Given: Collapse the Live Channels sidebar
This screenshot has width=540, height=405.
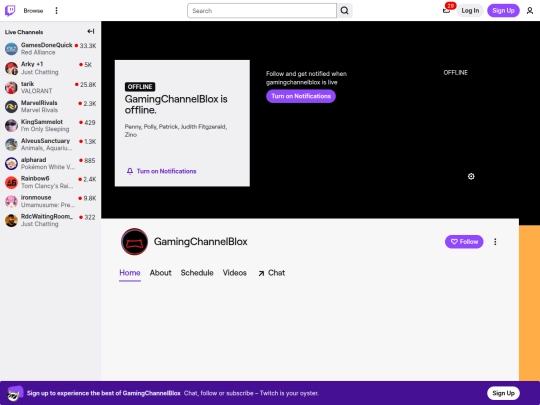Looking at the screenshot, I should [x=91, y=32].
